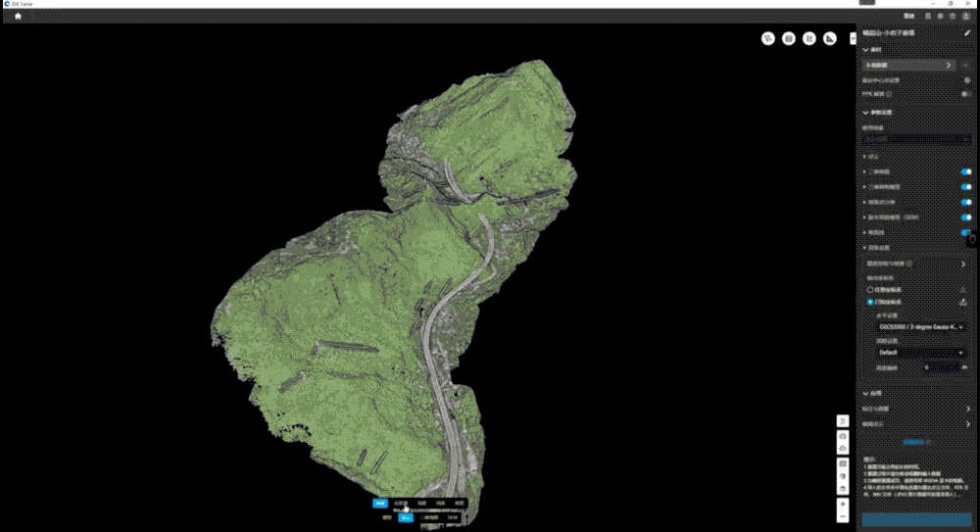The width and height of the screenshot is (980, 532).
Task: Import file icon beside the known coordinate system option
Action: tap(963, 302)
